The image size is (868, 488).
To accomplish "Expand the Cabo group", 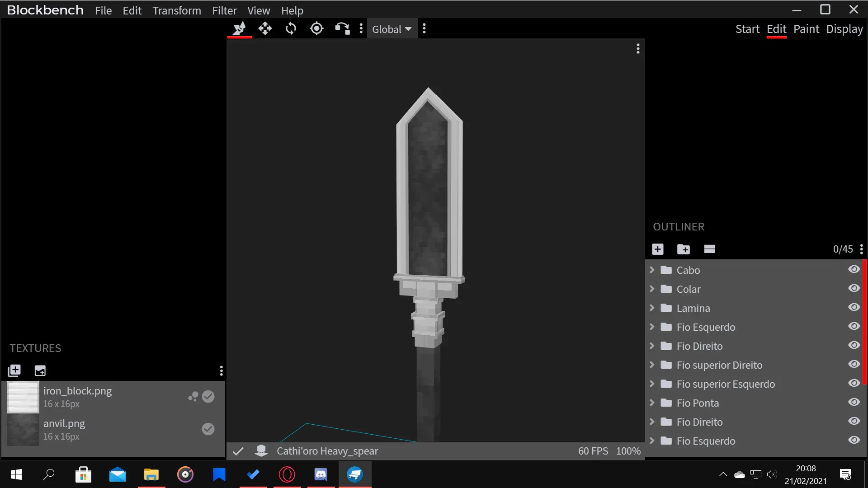I will point(652,270).
